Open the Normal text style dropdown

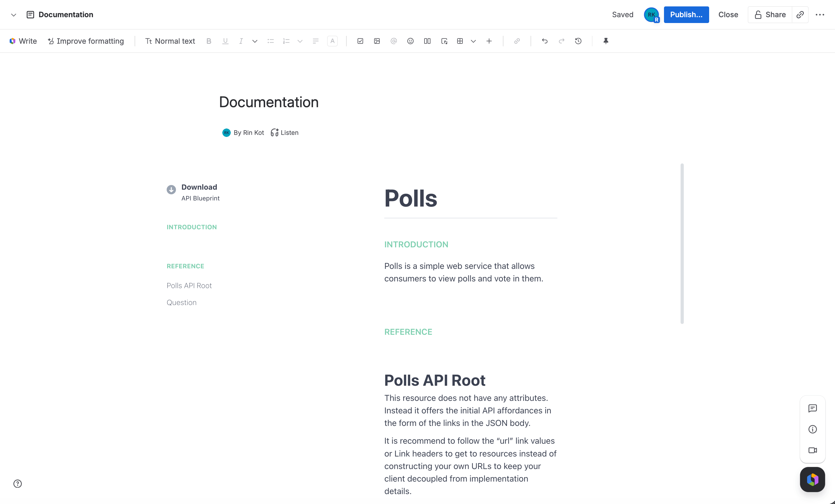pos(170,41)
